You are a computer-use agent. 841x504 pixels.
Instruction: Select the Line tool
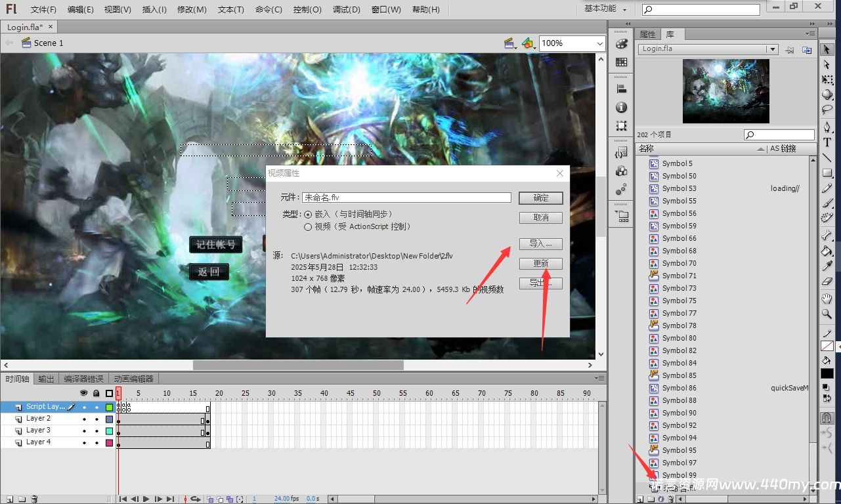coord(827,157)
